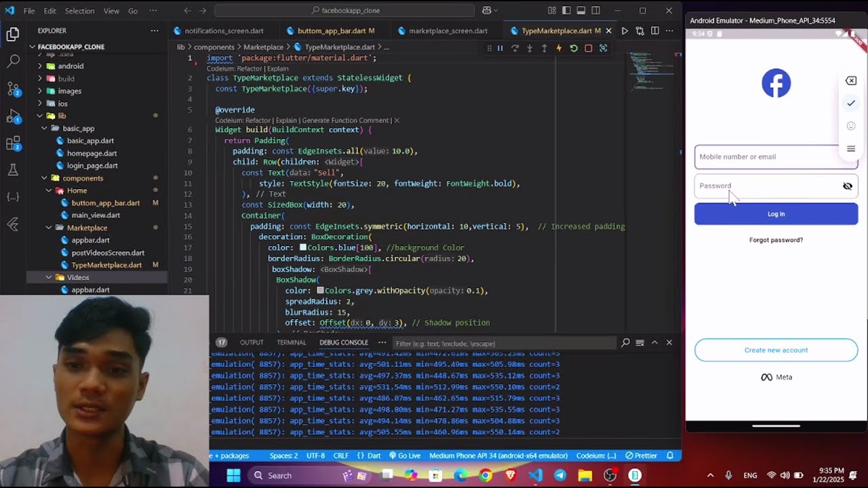Expand the android folder
This screenshot has width=868, height=488.
pyautogui.click(x=71, y=66)
